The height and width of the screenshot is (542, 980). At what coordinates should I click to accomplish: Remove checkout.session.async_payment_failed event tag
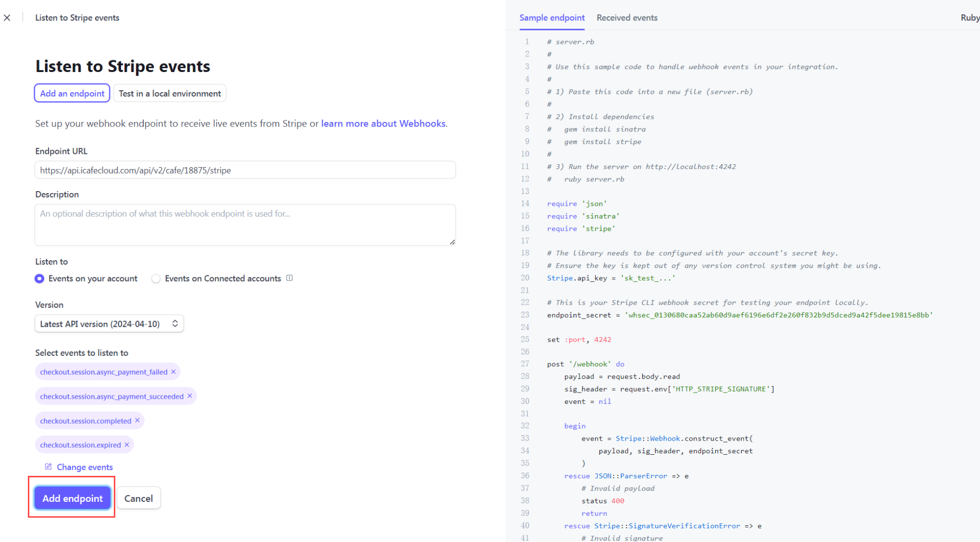click(174, 372)
